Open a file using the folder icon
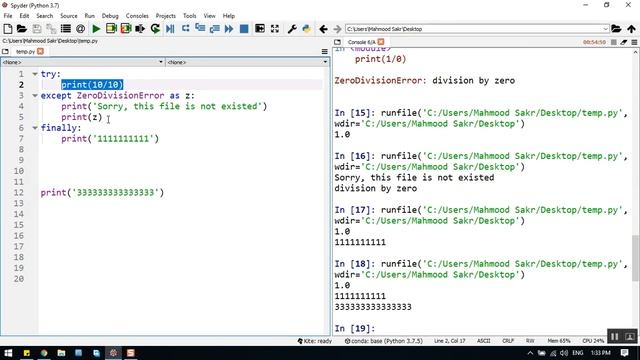 coord(22,29)
